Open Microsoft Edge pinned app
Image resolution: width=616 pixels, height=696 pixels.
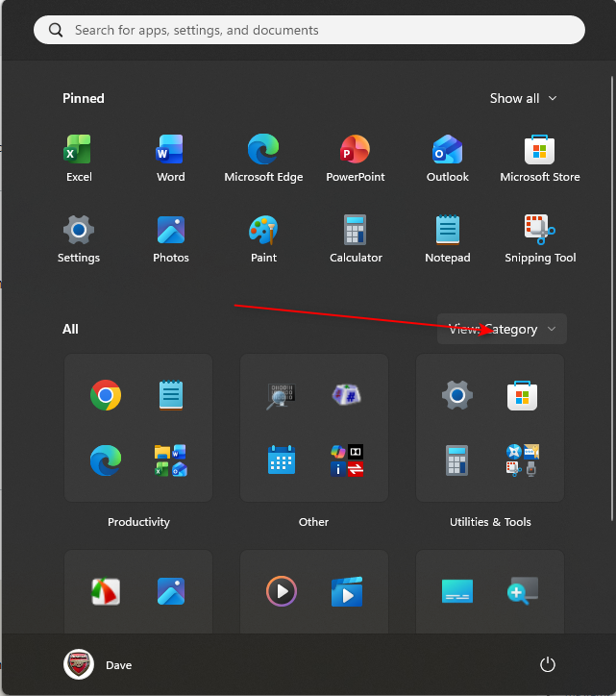[263, 159]
